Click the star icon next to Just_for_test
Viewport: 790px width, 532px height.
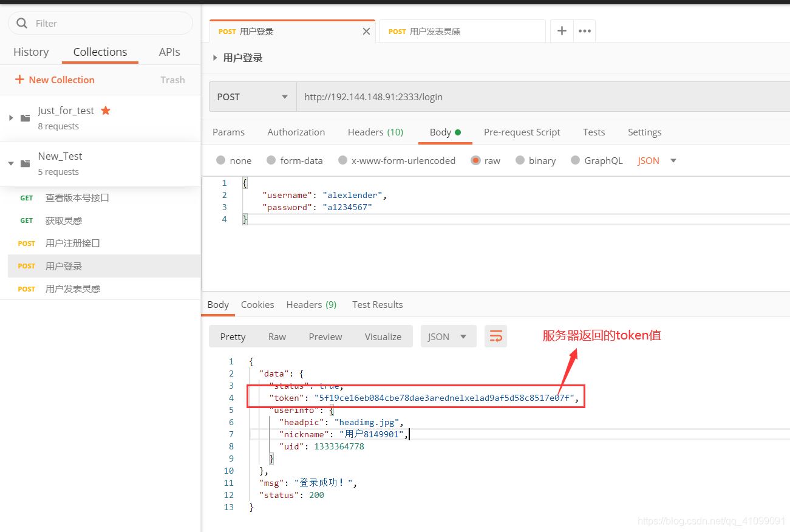(106, 110)
